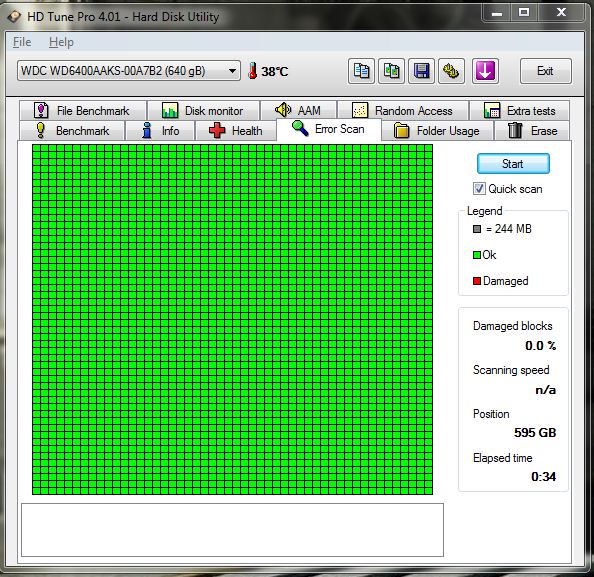Click the File Benchmark tab icon

click(41, 110)
